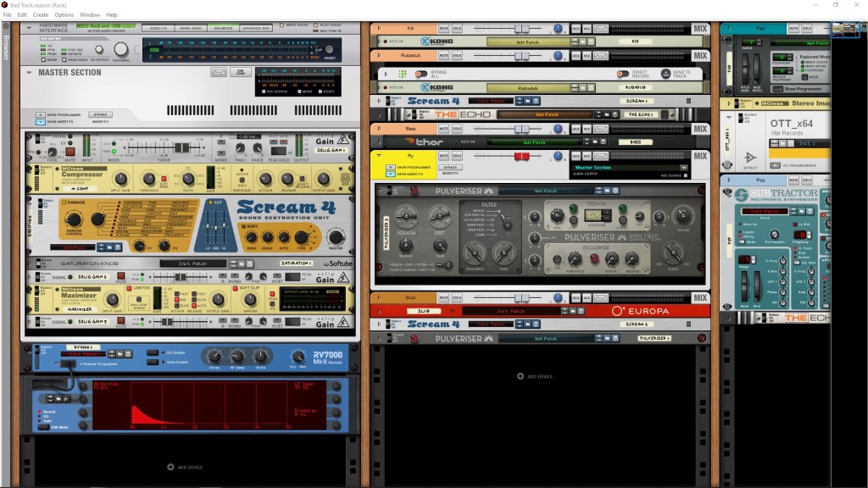Collapse the Master Section device
868x488 pixels.
[27, 73]
